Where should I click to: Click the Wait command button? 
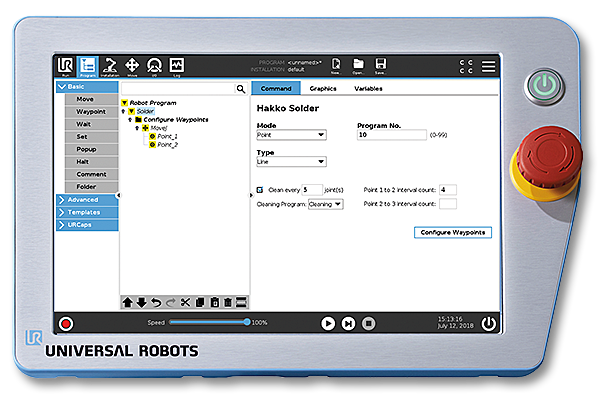pos(91,124)
